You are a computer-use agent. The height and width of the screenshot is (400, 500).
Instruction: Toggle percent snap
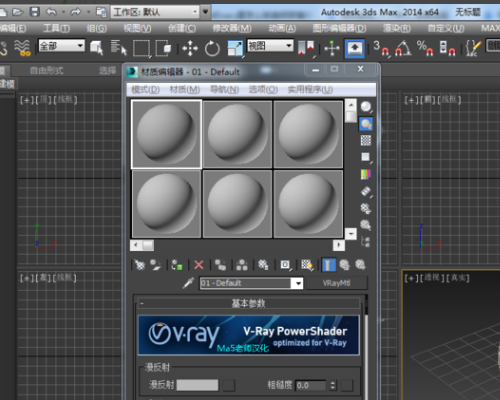(425, 48)
